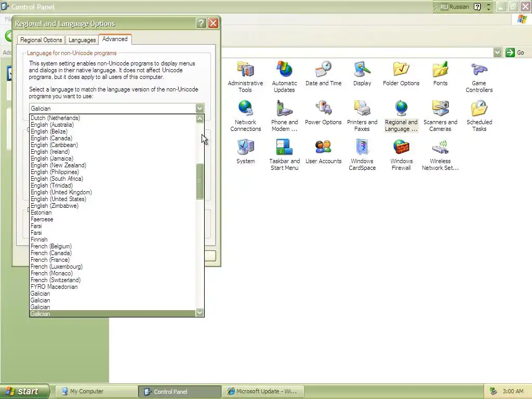Open the System icon
The height and width of the screenshot is (399, 532).
pyautogui.click(x=245, y=152)
